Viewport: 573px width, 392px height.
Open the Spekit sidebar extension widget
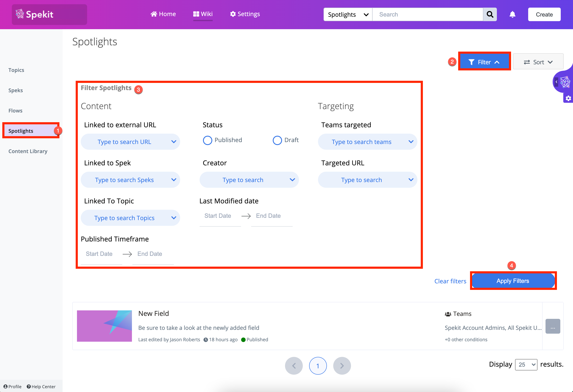point(565,82)
